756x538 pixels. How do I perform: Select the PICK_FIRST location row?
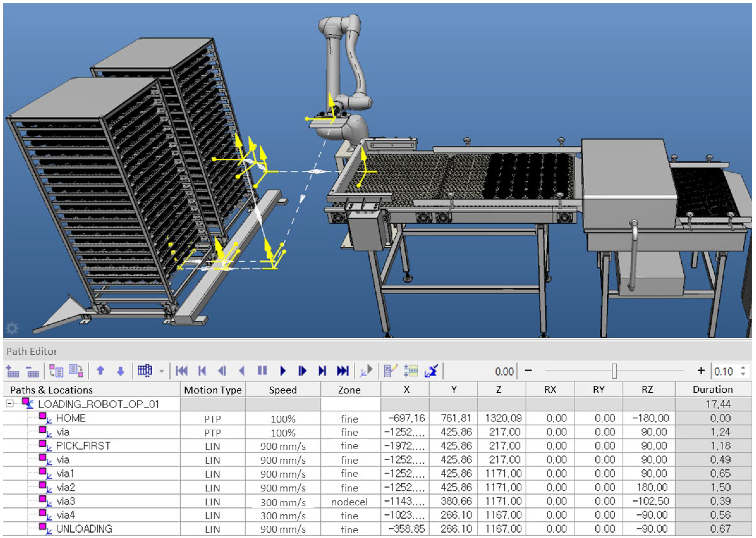[83, 446]
